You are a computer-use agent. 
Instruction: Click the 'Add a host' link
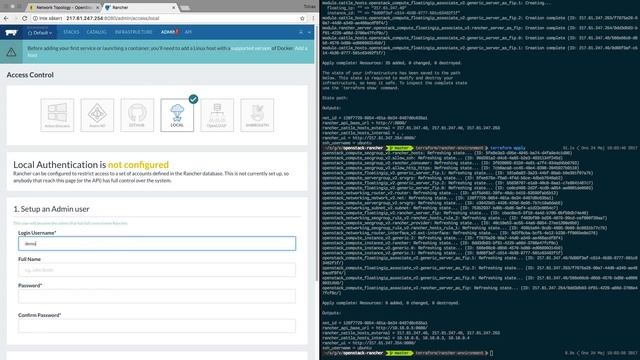point(301,48)
